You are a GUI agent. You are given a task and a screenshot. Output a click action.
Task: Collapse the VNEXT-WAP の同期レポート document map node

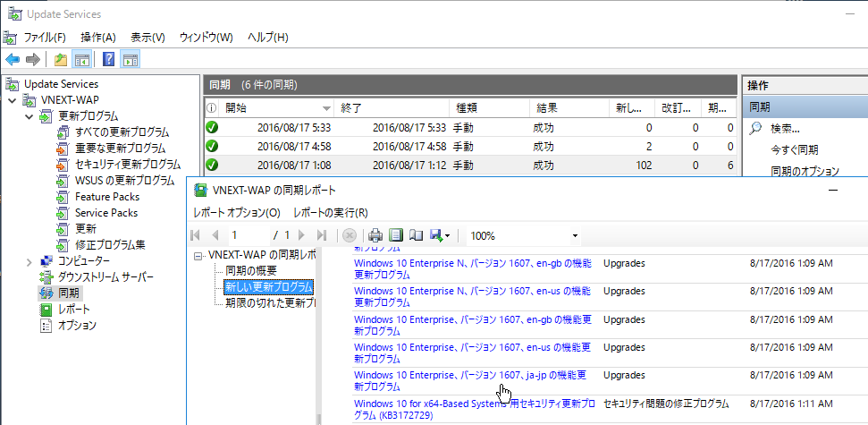coord(198,256)
